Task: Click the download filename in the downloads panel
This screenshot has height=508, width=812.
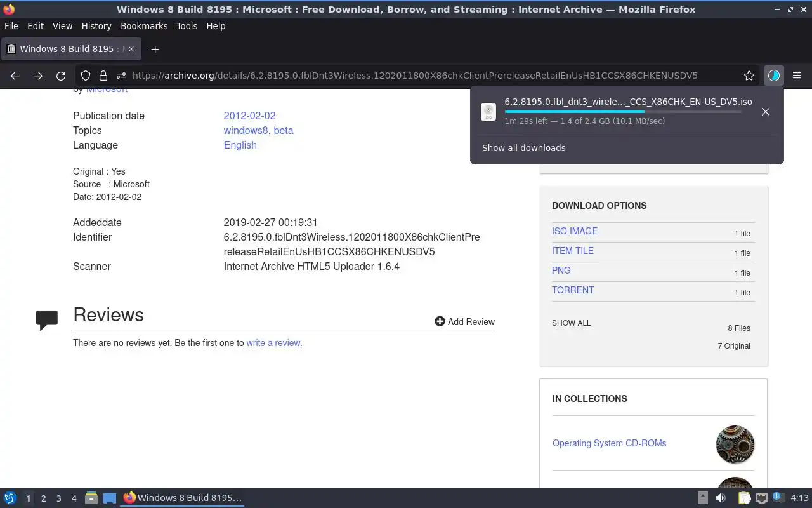Action: [x=628, y=102]
